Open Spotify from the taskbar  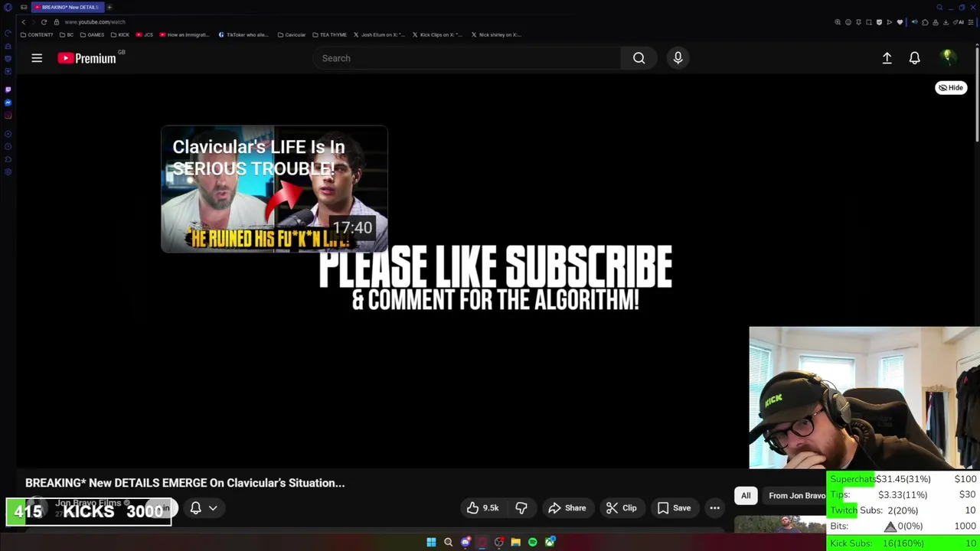pos(533,543)
